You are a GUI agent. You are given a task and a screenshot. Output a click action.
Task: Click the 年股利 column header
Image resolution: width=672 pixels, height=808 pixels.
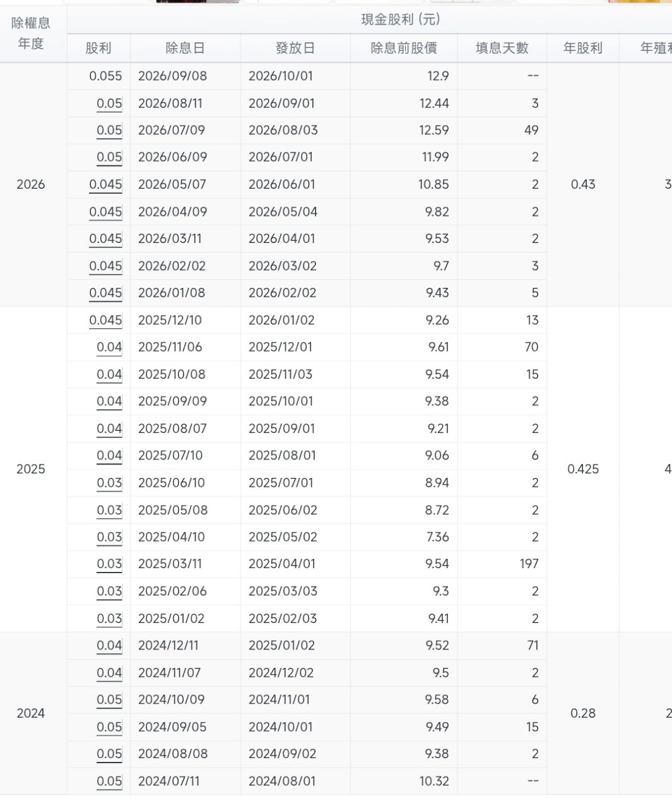point(583,48)
